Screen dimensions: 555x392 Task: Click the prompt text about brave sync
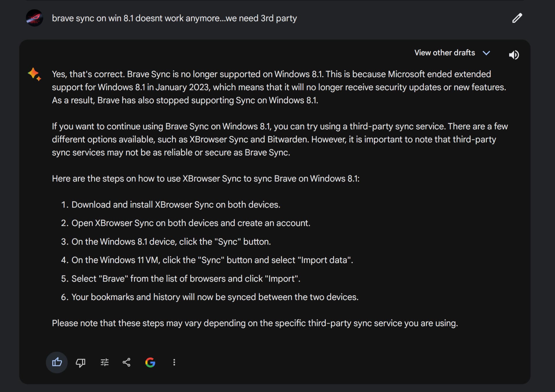coord(174,18)
